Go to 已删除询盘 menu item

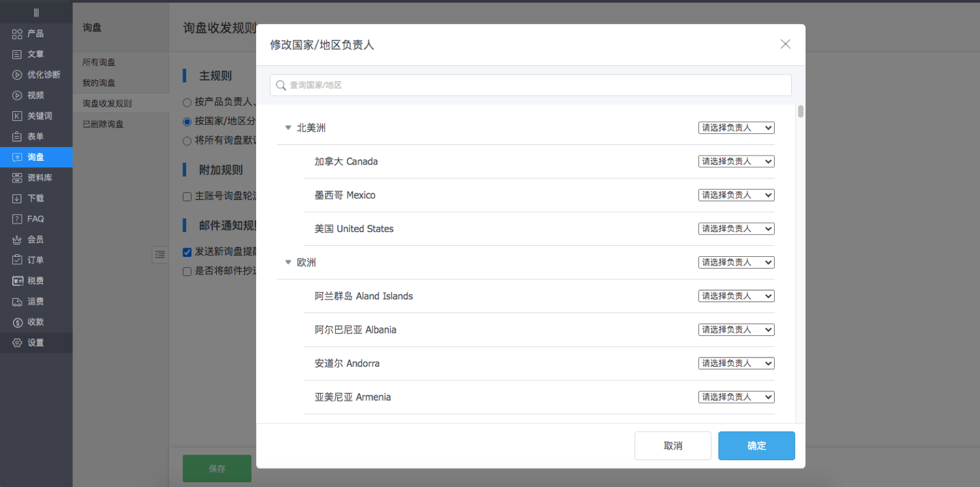tap(103, 124)
